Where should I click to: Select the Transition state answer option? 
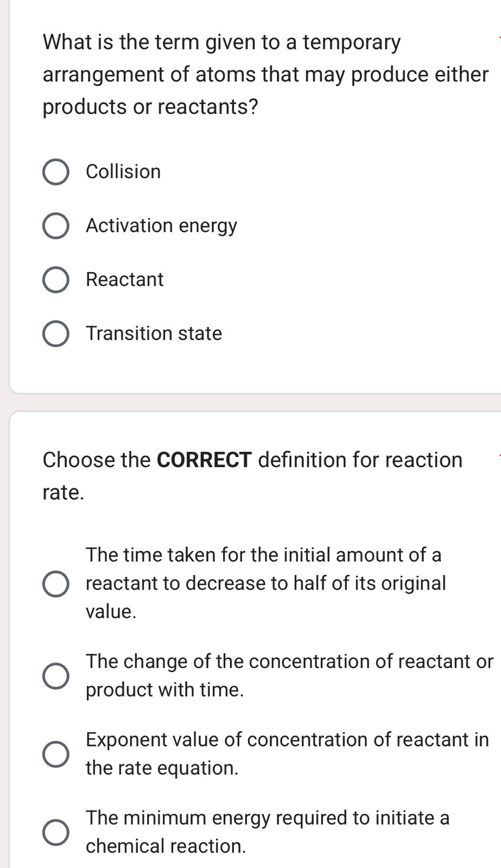tap(56, 333)
